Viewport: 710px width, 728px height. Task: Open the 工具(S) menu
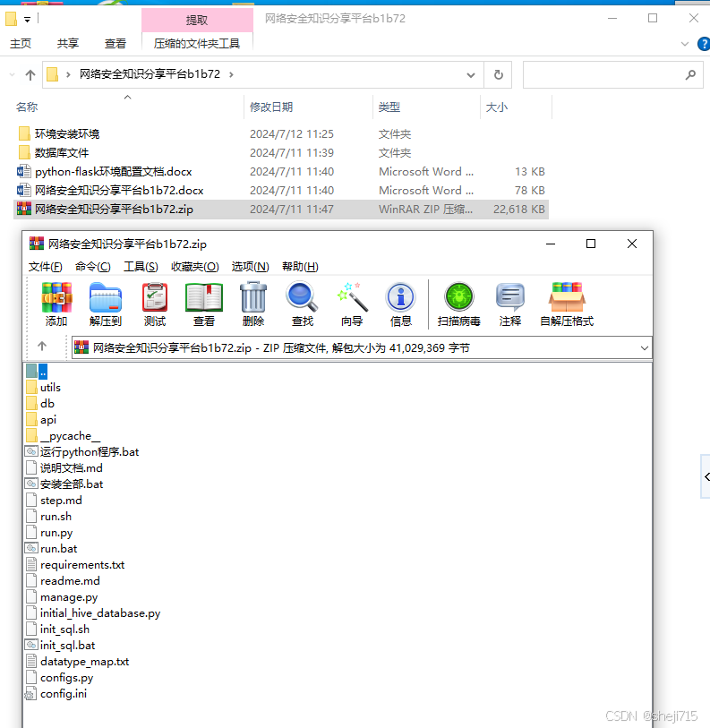click(x=141, y=267)
